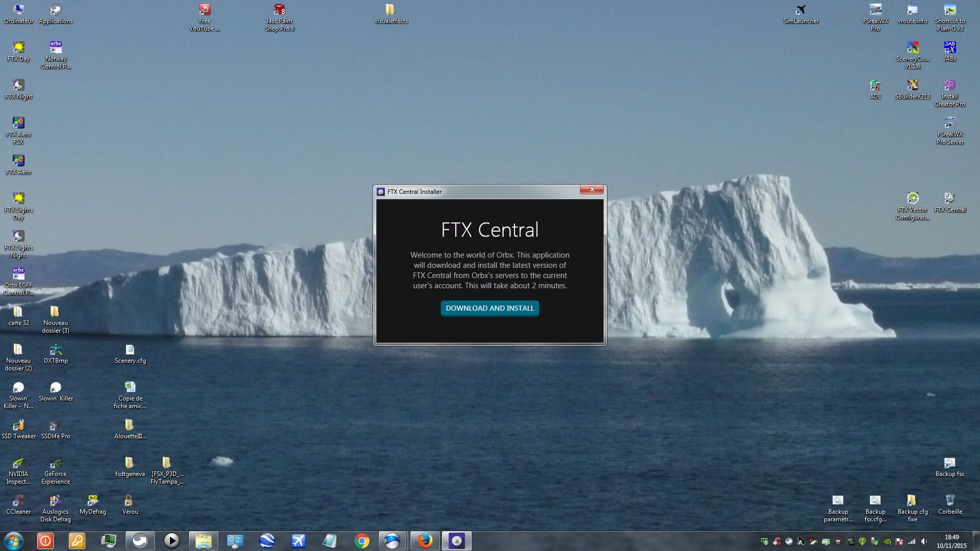Image resolution: width=980 pixels, height=551 pixels.
Task: Open DXTBmp desktop icon
Action: [56, 354]
